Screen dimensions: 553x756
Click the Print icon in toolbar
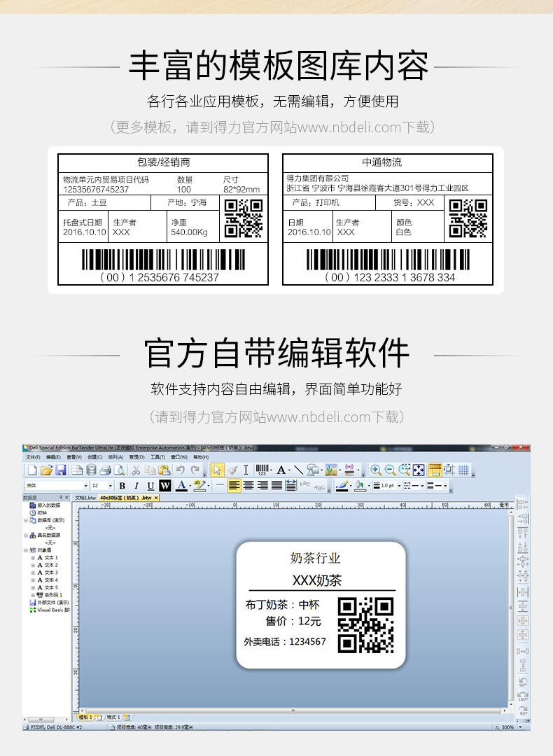point(106,470)
